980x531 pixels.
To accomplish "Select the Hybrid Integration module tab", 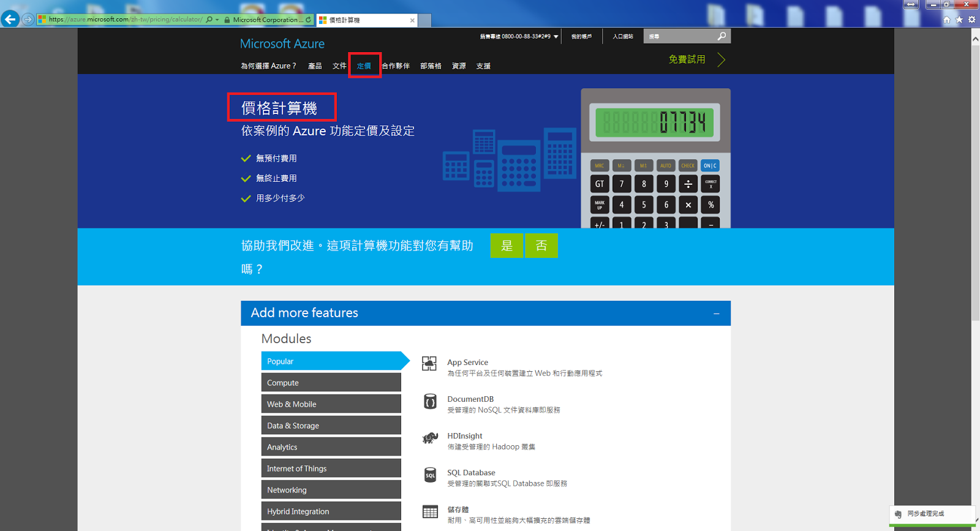I will [331, 511].
